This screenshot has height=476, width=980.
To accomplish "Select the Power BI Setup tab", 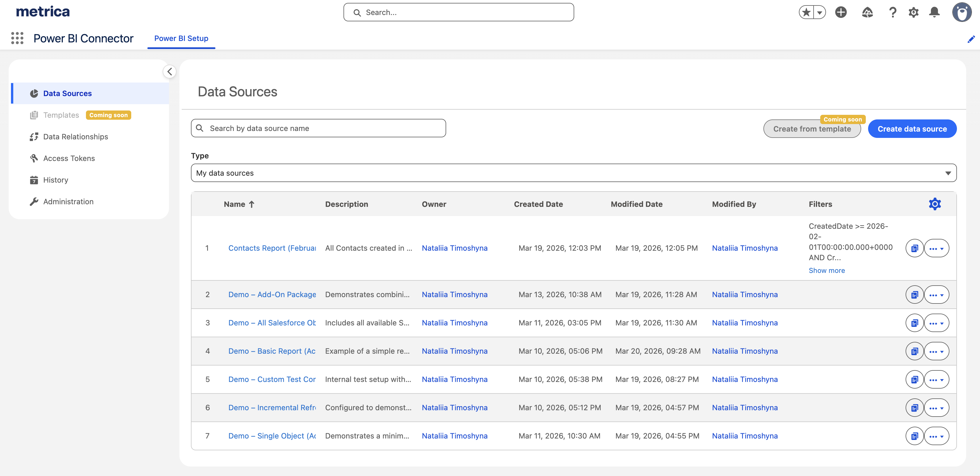I will click(x=181, y=38).
